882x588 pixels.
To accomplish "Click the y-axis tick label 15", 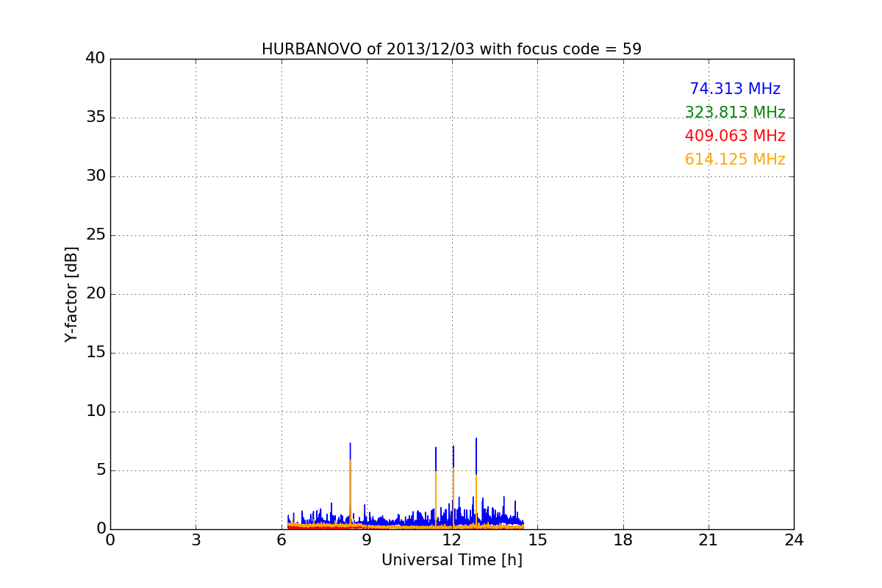I will point(96,353).
